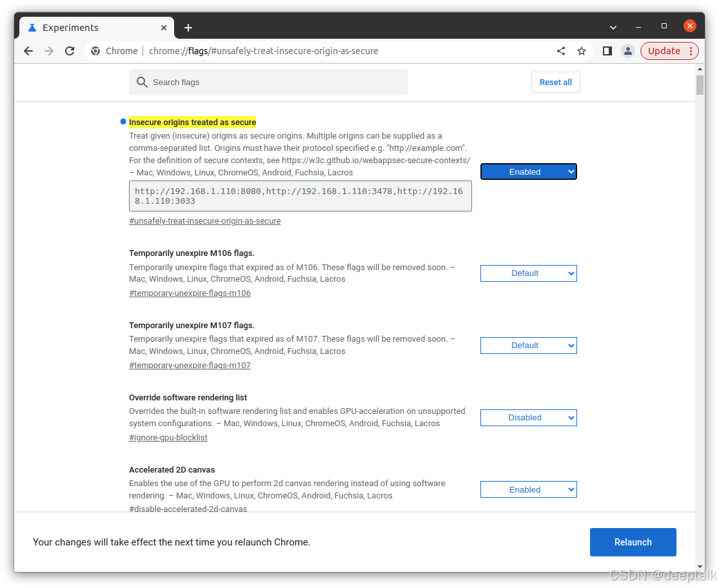719x588 pixels.
Task: Open the user profile avatar
Action: (627, 51)
